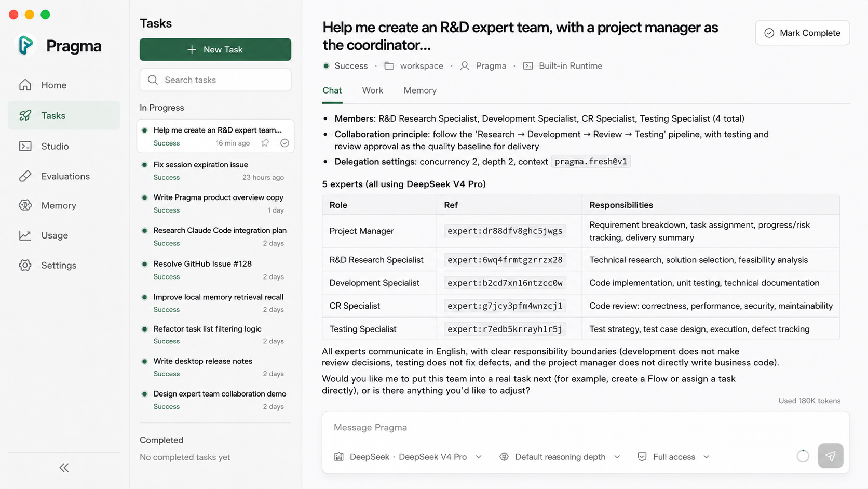
Task: Click the send message arrow button
Action: tap(831, 456)
